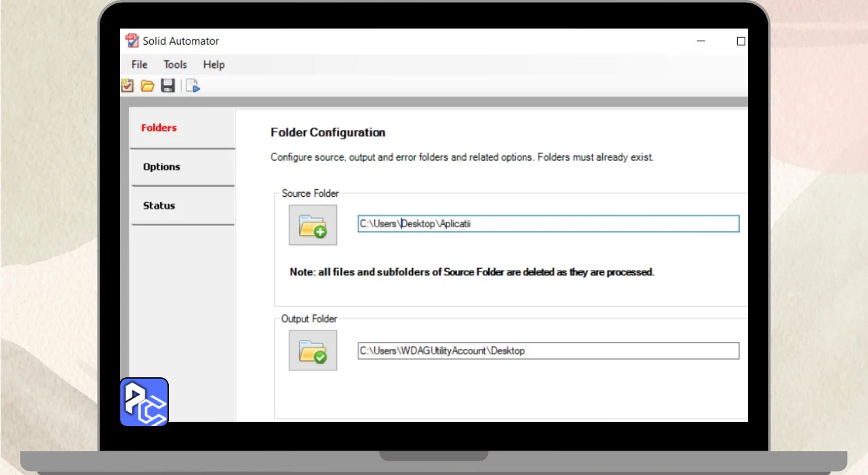Create a new job with the toolbar checklist icon
868x475 pixels.
click(x=127, y=85)
